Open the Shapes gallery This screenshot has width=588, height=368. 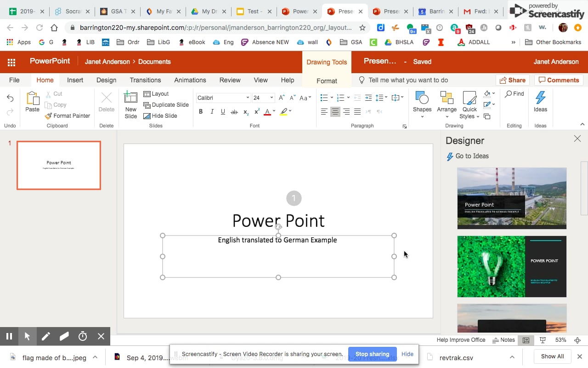point(422,104)
